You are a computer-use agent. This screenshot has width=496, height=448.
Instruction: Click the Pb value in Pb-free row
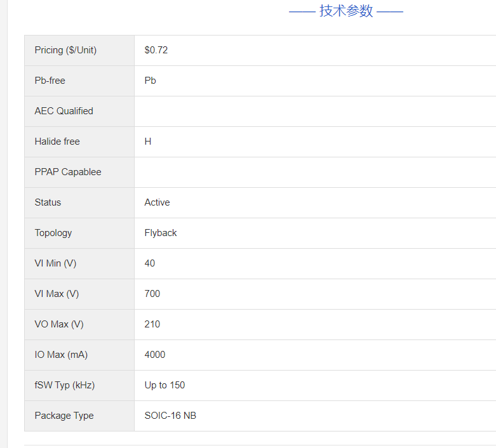(151, 81)
